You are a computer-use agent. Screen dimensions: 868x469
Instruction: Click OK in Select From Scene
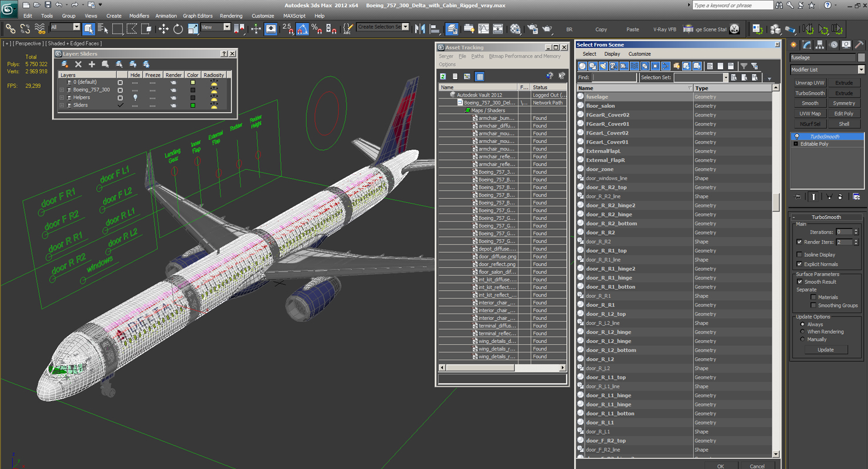pyautogui.click(x=720, y=466)
